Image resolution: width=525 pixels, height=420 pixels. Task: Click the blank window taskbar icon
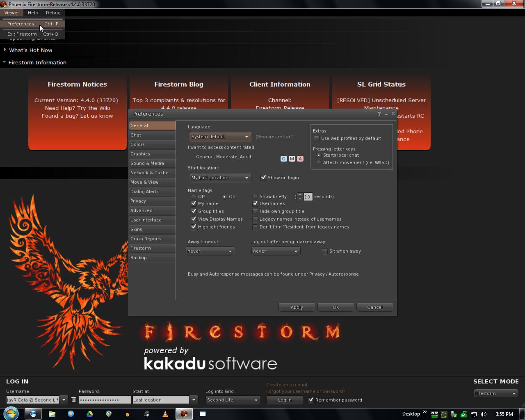click(203, 414)
